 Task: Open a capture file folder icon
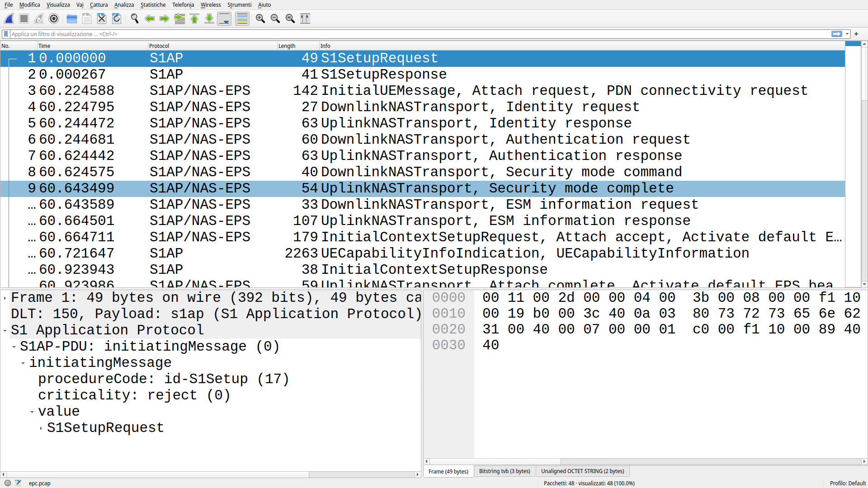[71, 19]
